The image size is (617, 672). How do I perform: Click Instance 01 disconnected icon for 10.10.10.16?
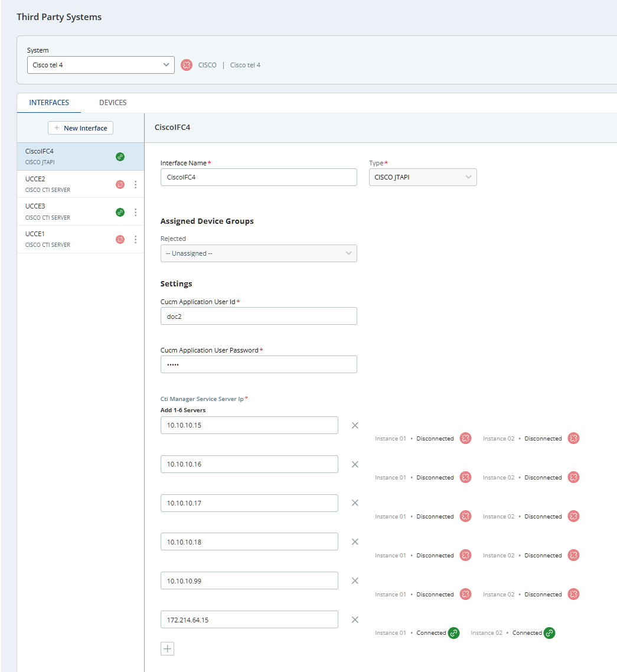tap(466, 478)
